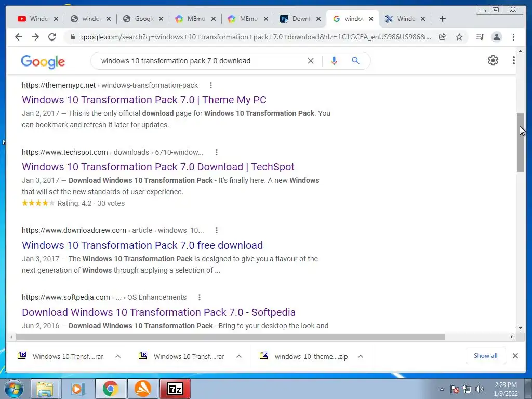This screenshot has height=399, width=532.
Task: Click horizontal scrollbar left arrow
Action: [11, 337]
